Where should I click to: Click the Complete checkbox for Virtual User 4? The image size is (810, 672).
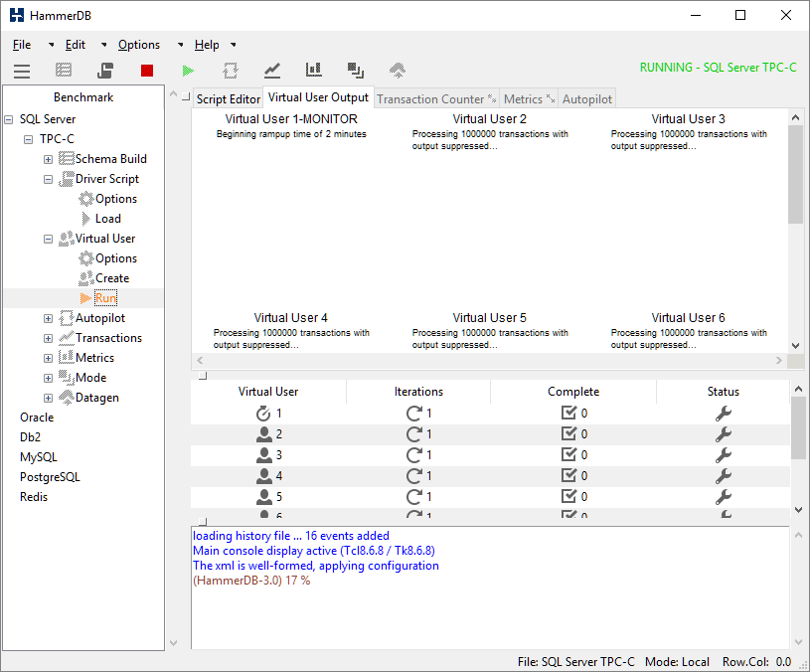click(568, 476)
